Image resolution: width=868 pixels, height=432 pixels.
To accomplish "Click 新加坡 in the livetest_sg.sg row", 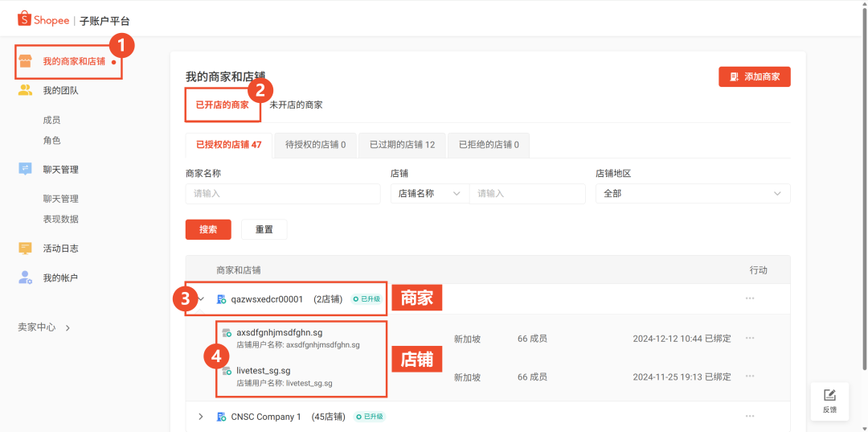I will [467, 378].
